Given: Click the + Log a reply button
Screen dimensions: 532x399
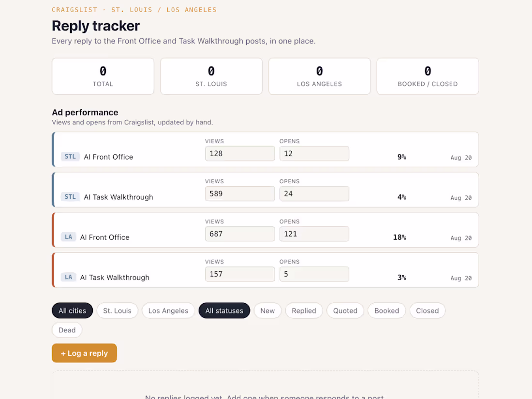Looking at the screenshot, I should pos(84,353).
